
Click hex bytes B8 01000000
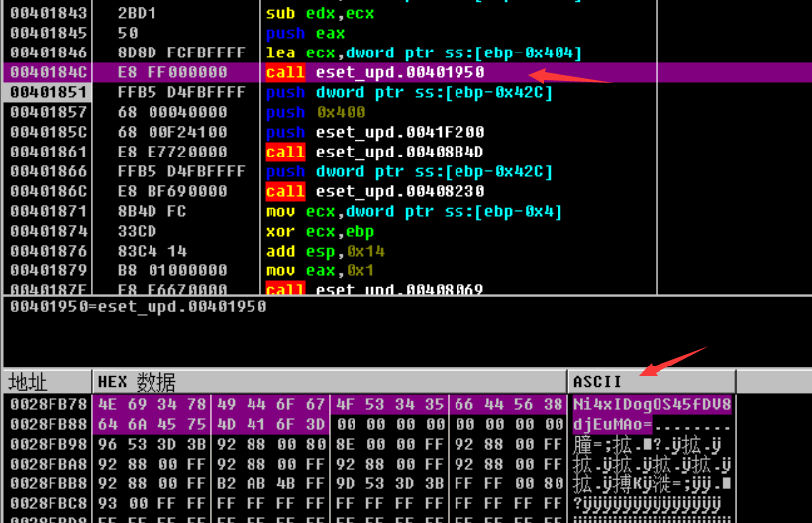(172, 270)
